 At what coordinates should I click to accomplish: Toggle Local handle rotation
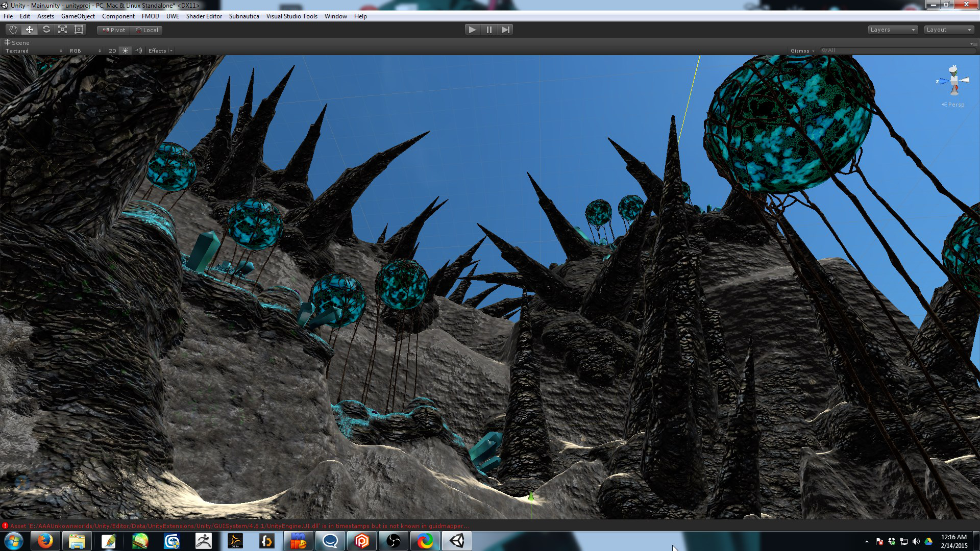tap(147, 30)
